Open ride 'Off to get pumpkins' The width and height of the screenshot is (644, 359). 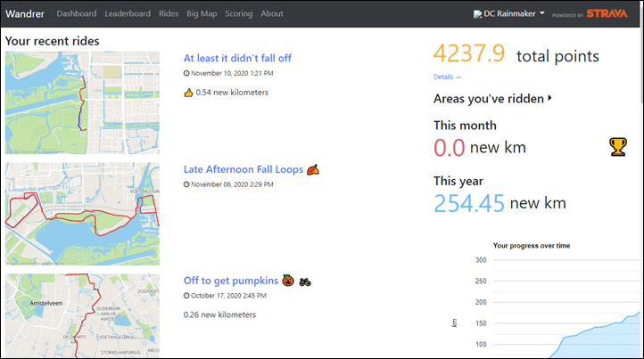tap(231, 281)
